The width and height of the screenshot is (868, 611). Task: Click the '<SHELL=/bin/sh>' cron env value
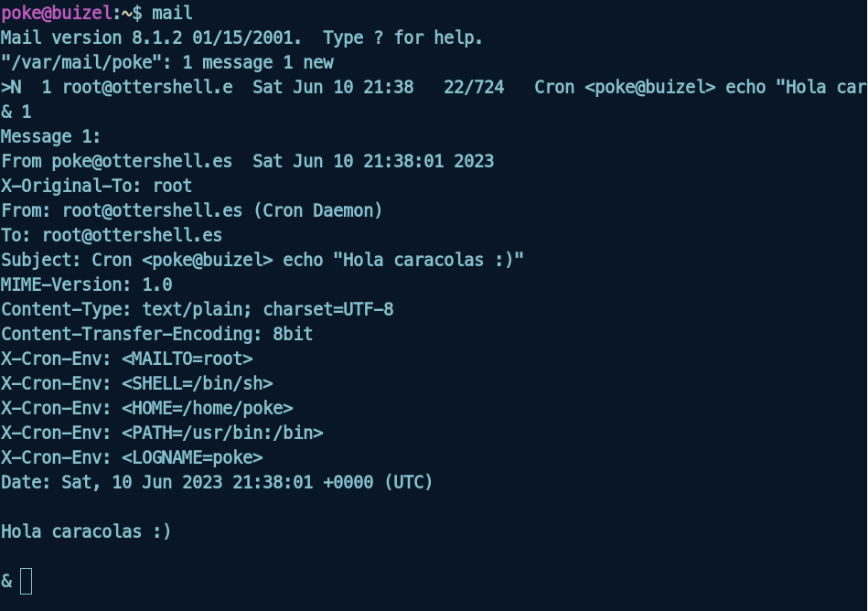pos(197,383)
